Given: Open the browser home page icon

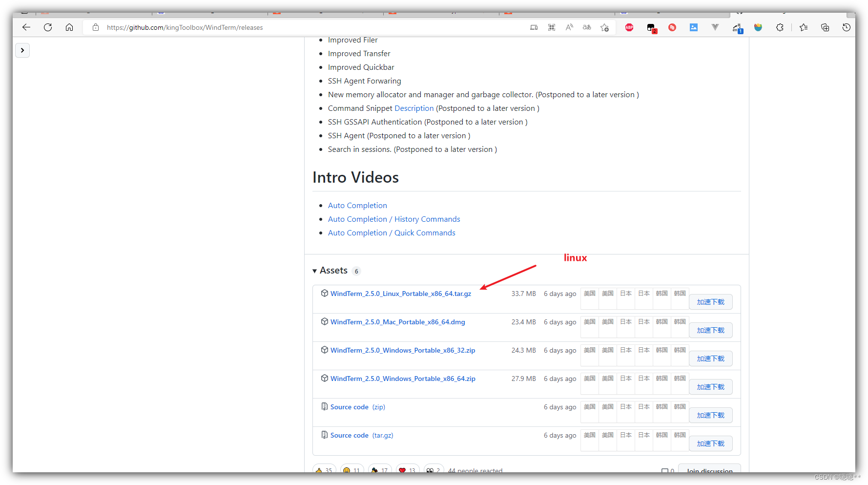Looking at the screenshot, I should pos(69,27).
